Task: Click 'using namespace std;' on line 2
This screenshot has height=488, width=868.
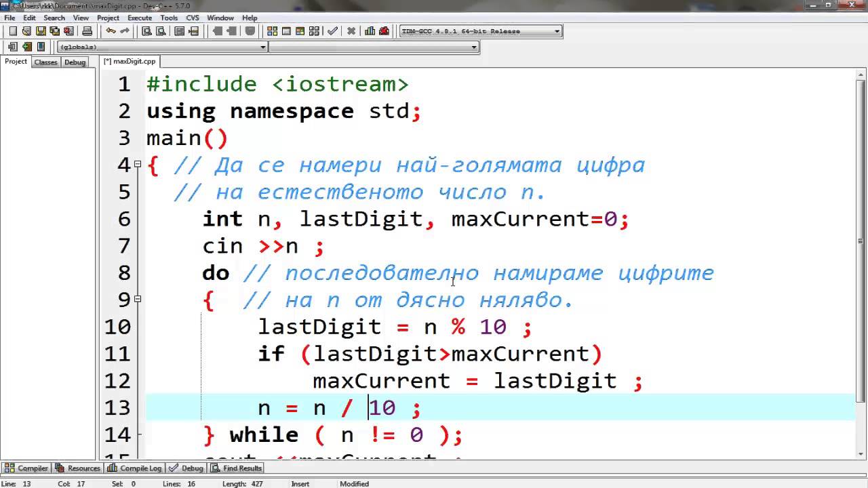Action: click(x=284, y=111)
